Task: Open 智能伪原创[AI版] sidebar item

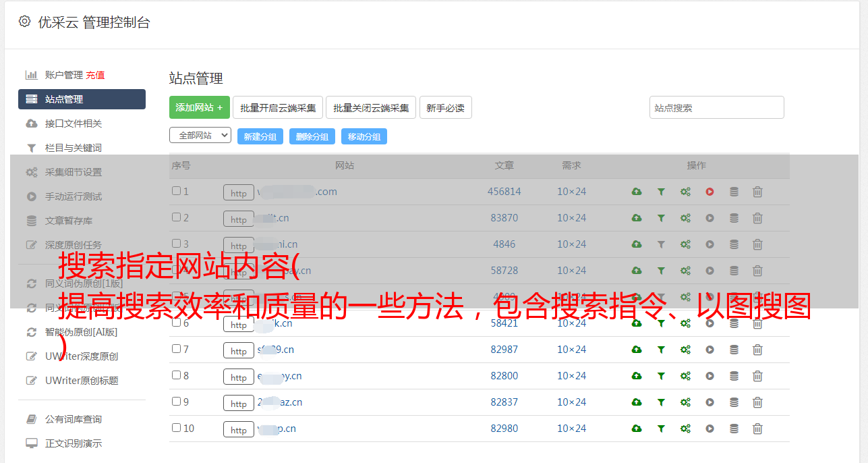Action: (x=81, y=332)
